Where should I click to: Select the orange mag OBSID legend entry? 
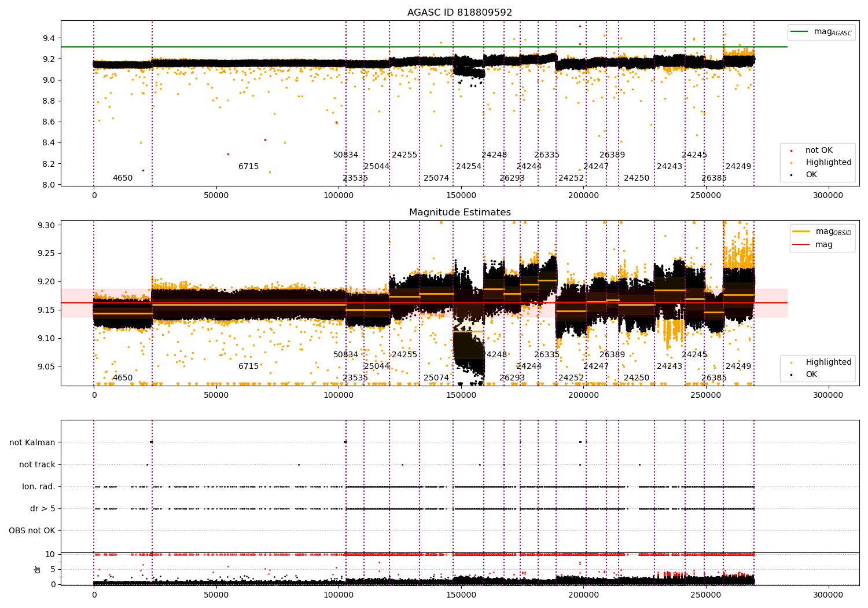pyautogui.click(x=822, y=232)
